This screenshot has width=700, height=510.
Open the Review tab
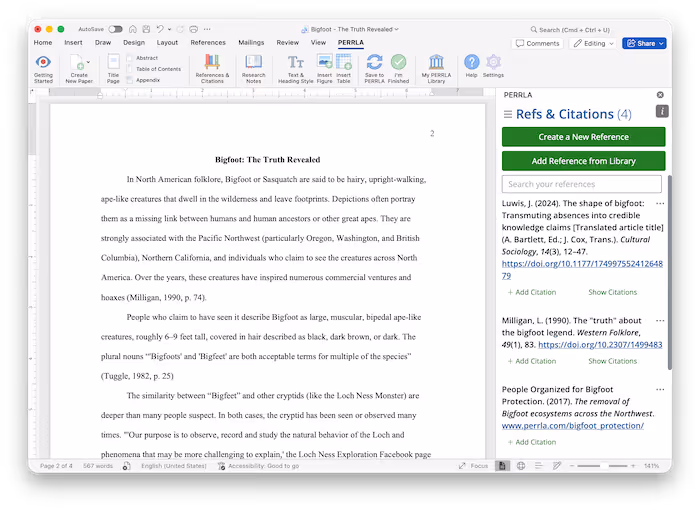(288, 42)
